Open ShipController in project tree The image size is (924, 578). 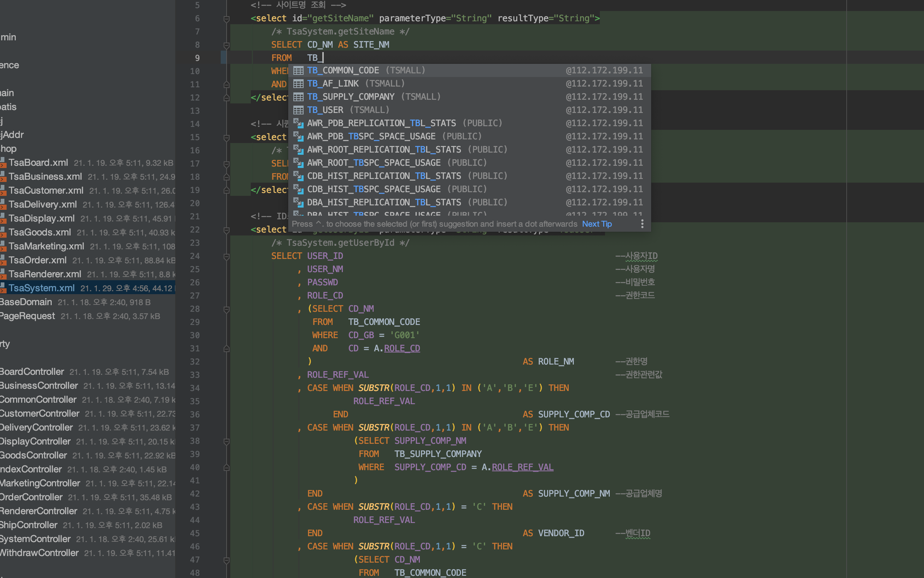pos(88,525)
